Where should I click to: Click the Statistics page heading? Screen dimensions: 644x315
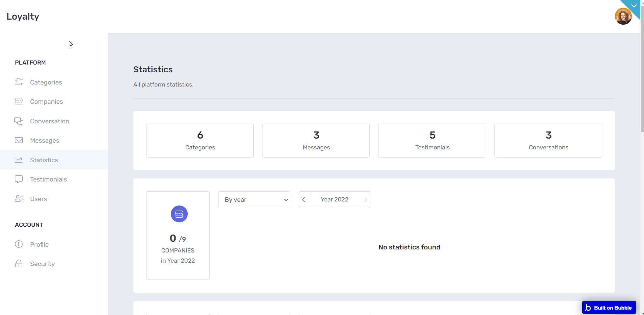(x=153, y=69)
